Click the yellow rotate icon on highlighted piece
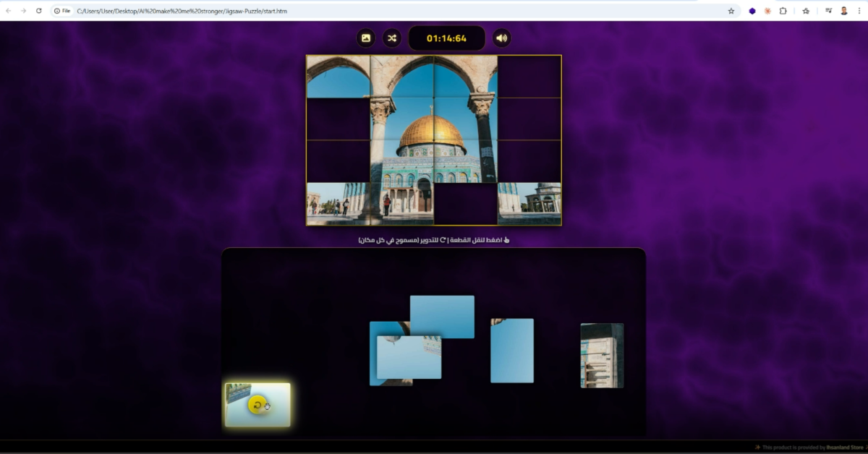This screenshot has width=868, height=454. [257, 405]
